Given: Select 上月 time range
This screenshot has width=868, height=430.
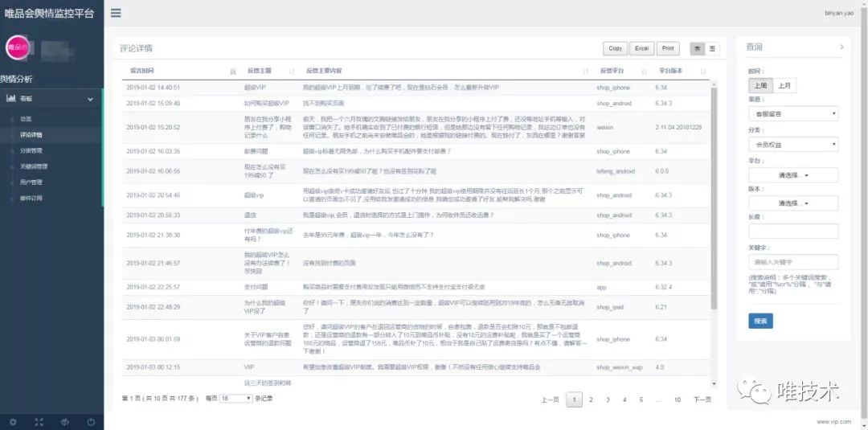Looking at the screenshot, I should pos(784,86).
